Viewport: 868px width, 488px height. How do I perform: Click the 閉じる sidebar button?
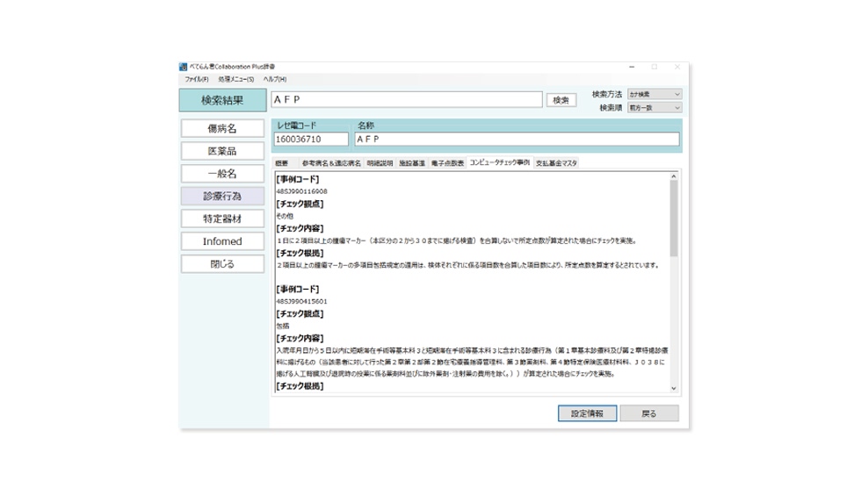click(x=221, y=263)
